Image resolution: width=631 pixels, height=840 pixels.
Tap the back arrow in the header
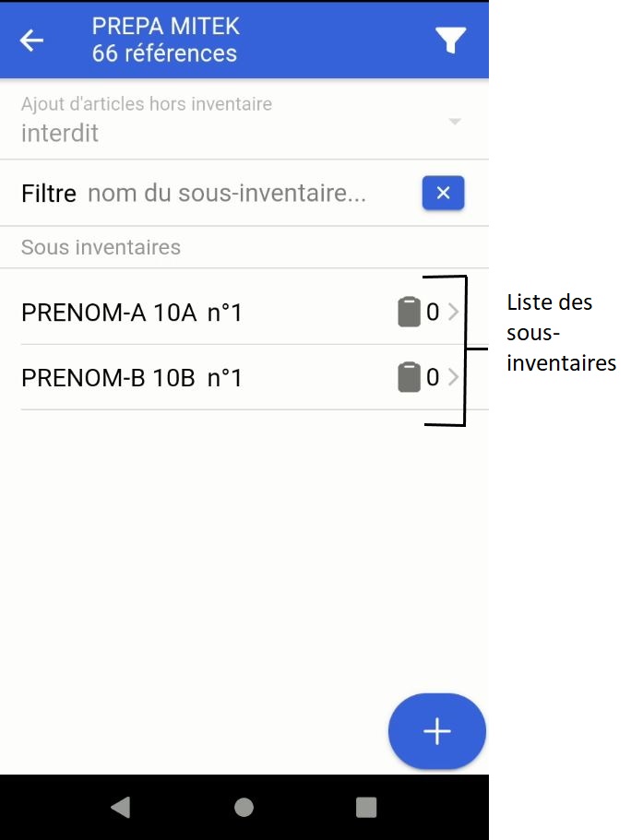pos(32,41)
